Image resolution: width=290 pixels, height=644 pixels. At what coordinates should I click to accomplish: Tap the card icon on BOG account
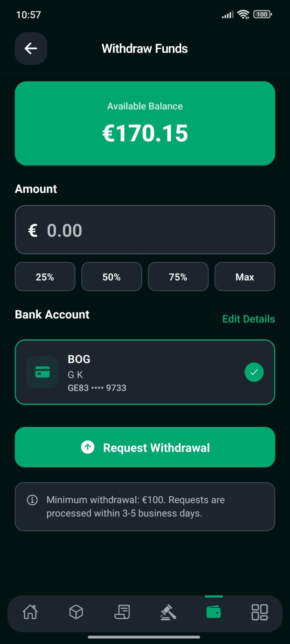click(x=43, y=372)
